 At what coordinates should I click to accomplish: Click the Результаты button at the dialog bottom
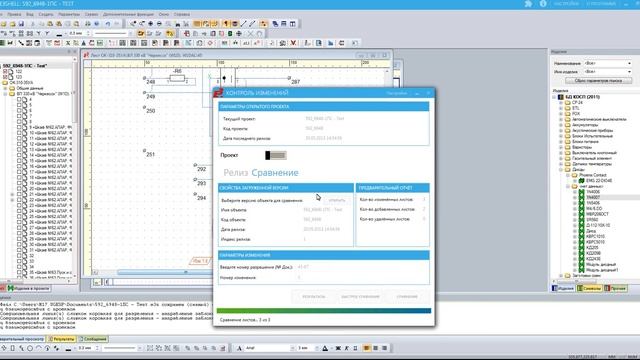[313, 297]
